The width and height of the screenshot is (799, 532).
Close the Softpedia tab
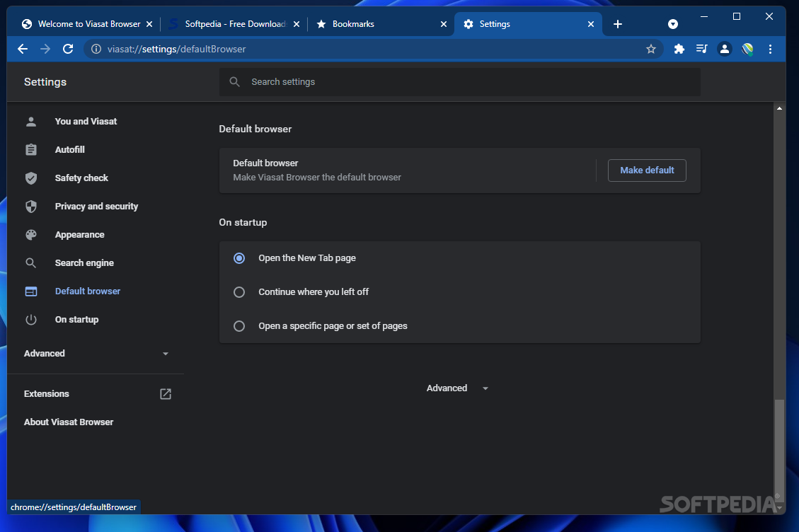coord(297,24)
